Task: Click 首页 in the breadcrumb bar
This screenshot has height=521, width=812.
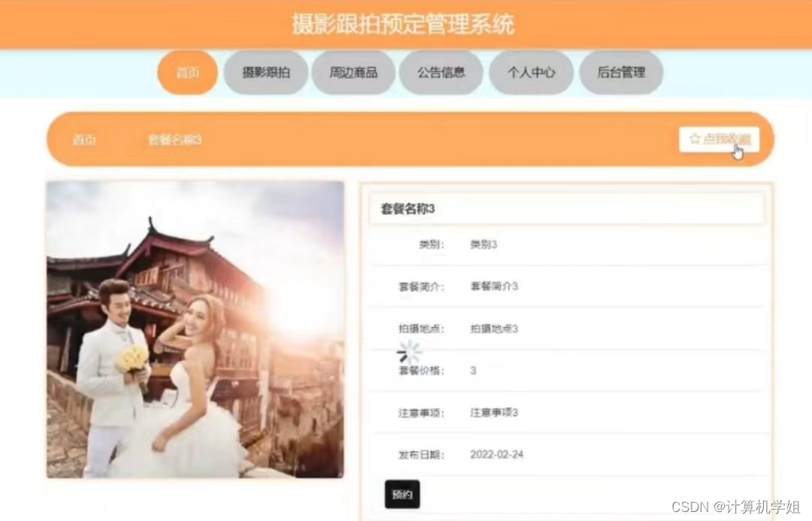Action: [84, 140]
